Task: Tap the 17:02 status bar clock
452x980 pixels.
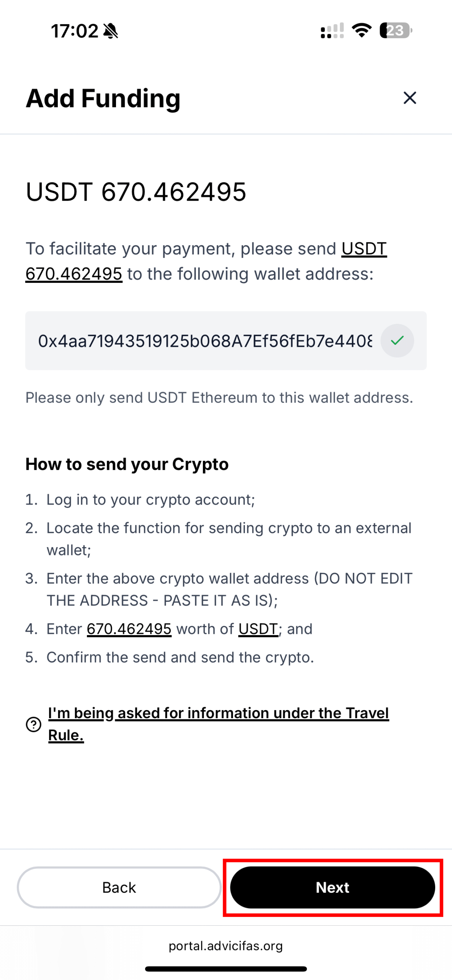Action: coord(75,31)
